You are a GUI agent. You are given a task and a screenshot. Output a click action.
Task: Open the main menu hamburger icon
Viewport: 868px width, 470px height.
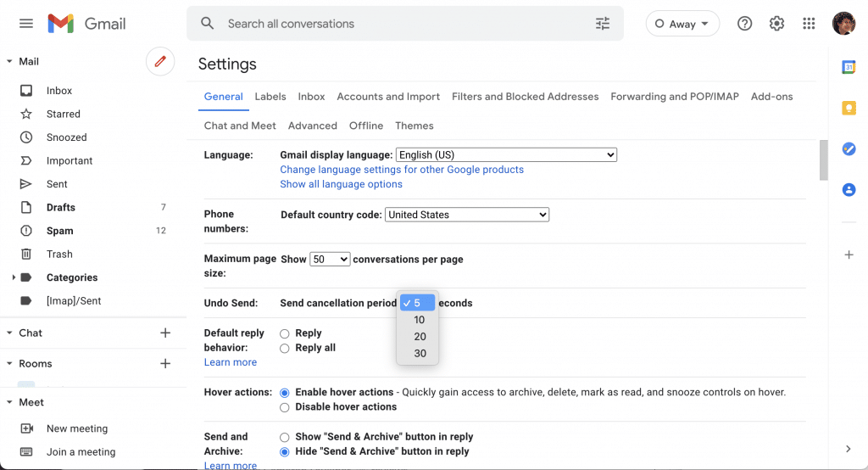[26, 24]
